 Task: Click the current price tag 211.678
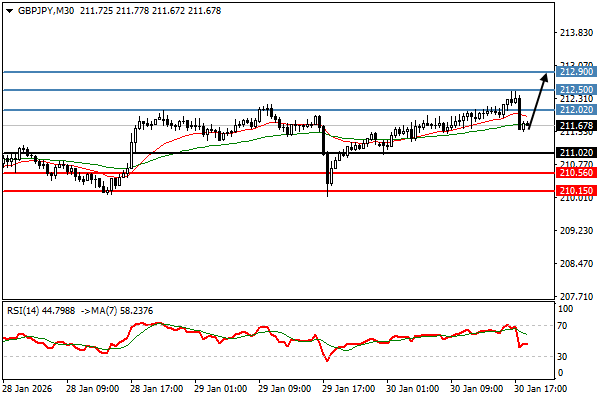[577, 126]
